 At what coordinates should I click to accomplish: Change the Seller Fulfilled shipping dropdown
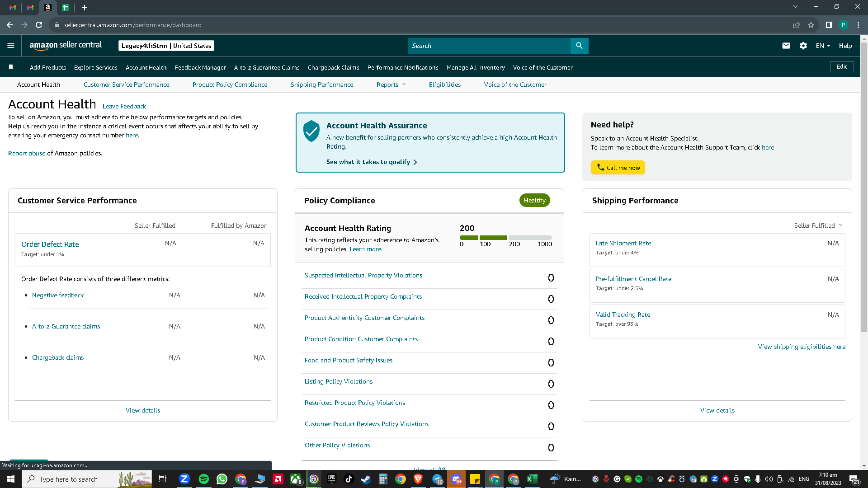(x=818, y=225)
